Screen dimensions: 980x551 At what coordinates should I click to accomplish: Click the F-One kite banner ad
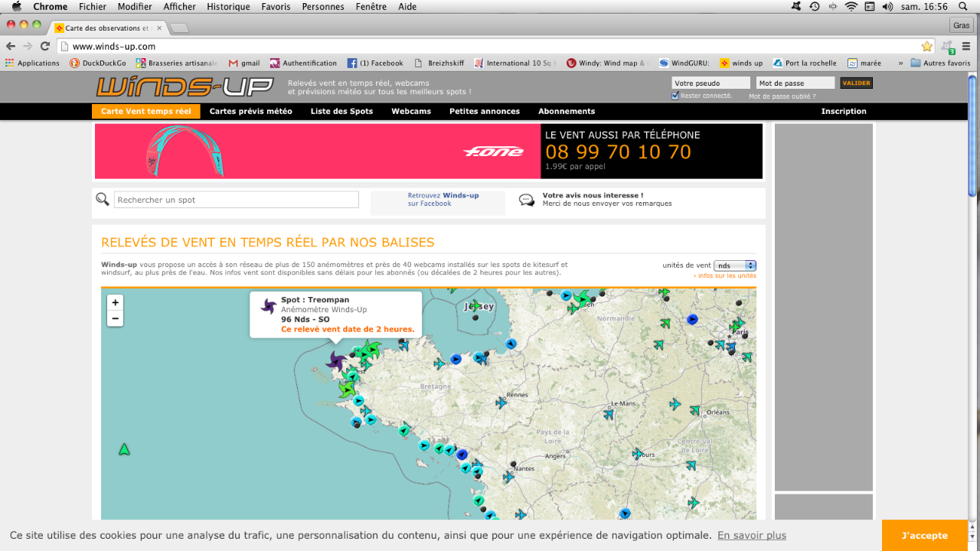[x=318, y=152]
